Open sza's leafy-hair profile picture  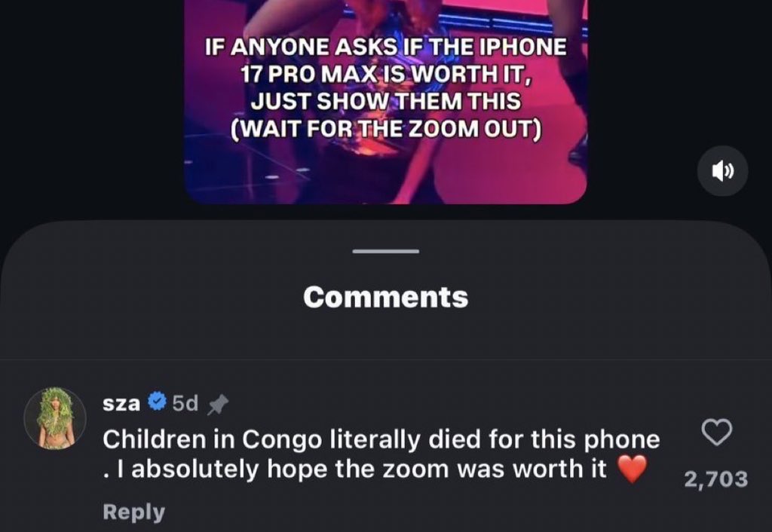pos(55,418)
